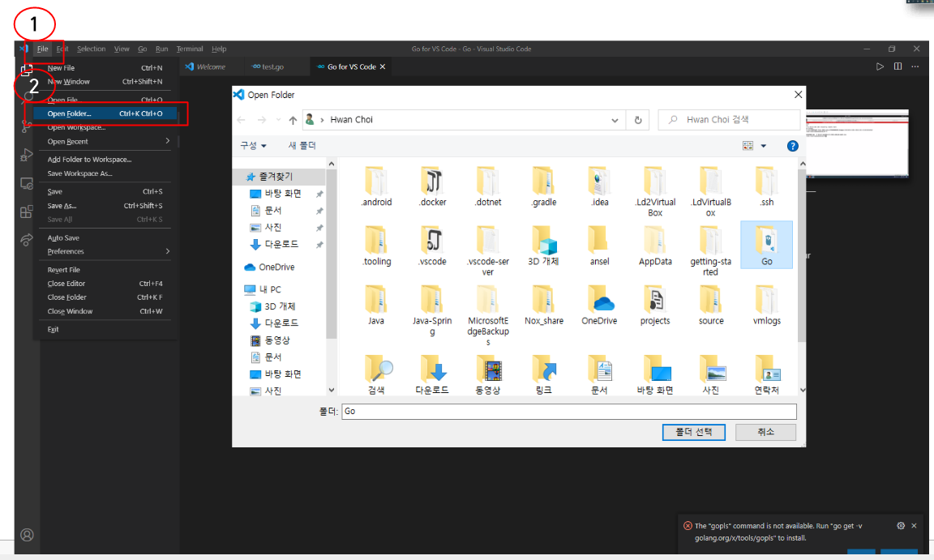Select the projects folder icon

[x=654, y=299]
